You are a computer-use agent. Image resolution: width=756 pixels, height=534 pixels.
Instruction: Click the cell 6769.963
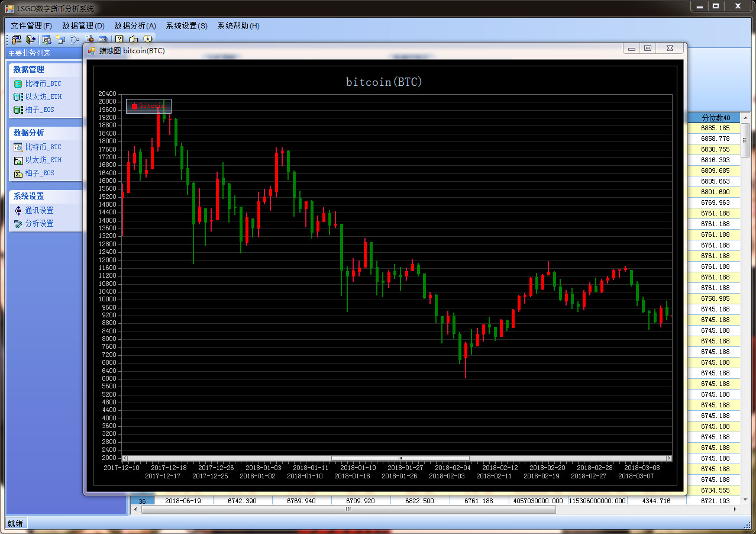(713, 202)
